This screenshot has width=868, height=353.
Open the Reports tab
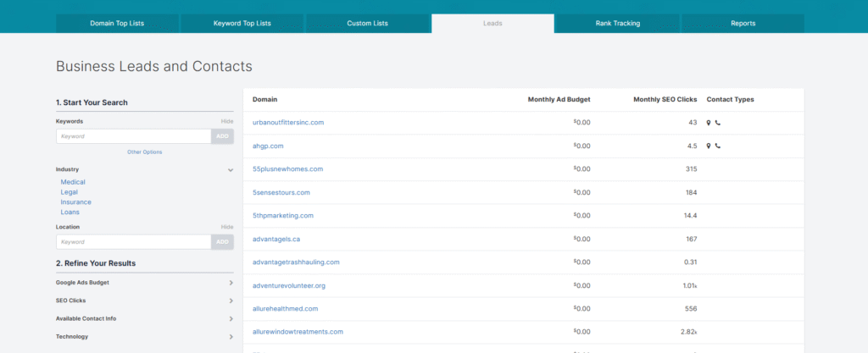pos(743,23)
